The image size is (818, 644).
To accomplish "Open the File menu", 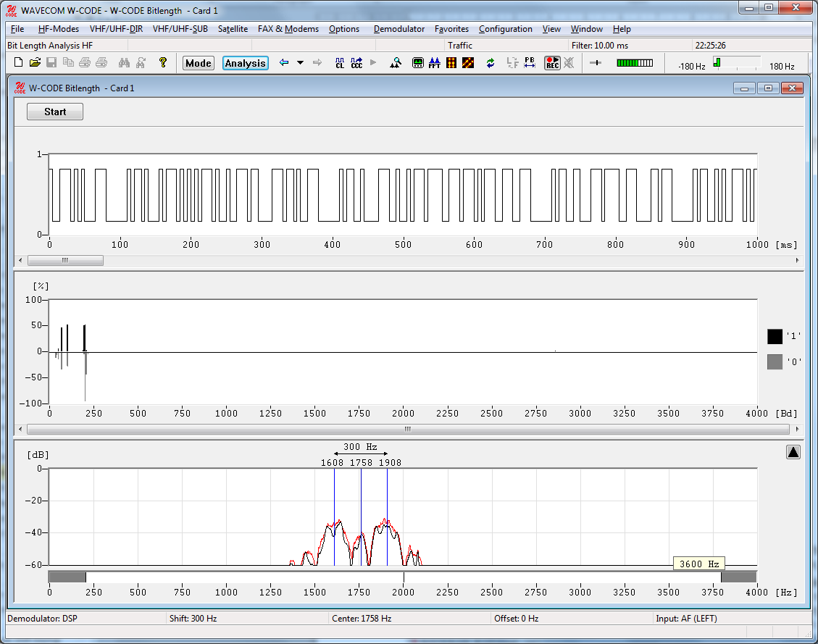I will coord(17,29).
